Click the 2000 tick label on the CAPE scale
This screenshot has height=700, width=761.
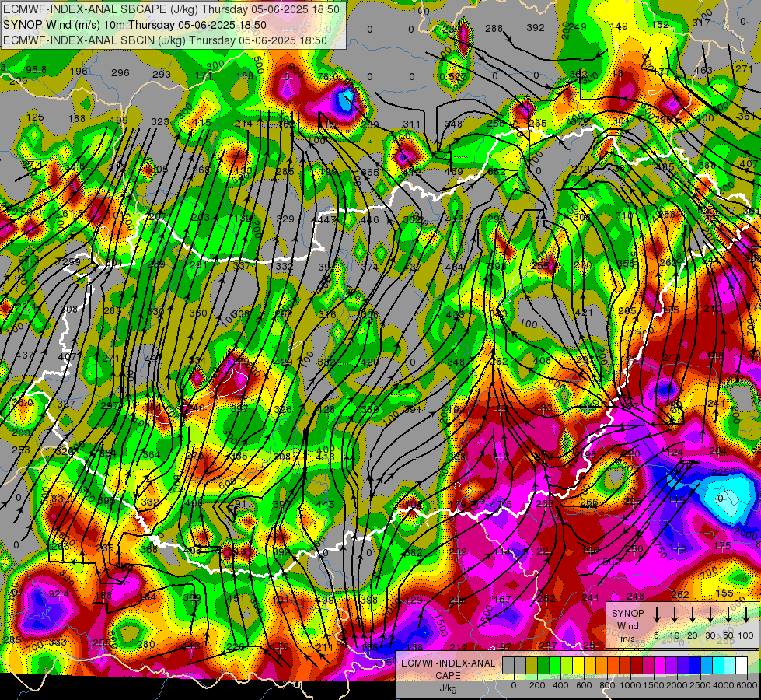pos(677,685)
